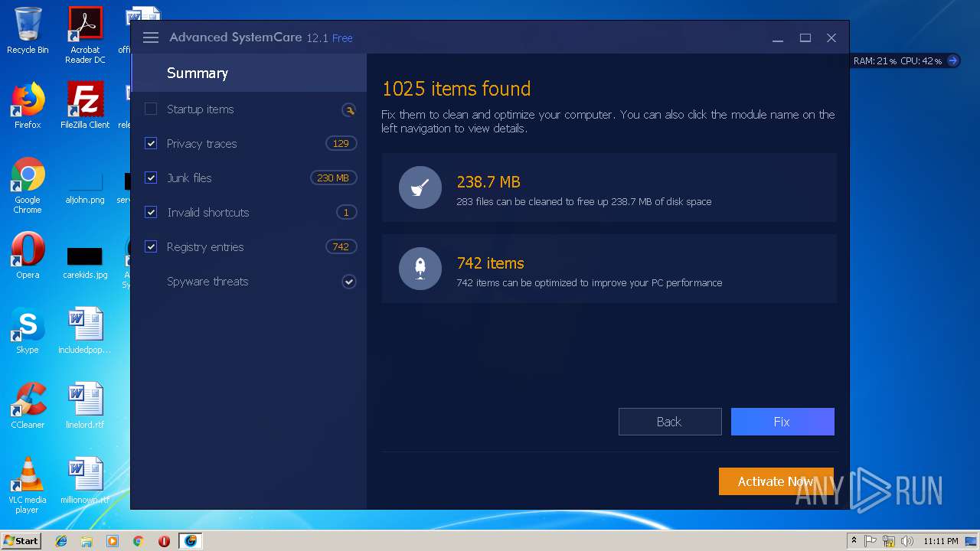
Task: Open Google Chrome desktop icon
Action: click(28, 185)
